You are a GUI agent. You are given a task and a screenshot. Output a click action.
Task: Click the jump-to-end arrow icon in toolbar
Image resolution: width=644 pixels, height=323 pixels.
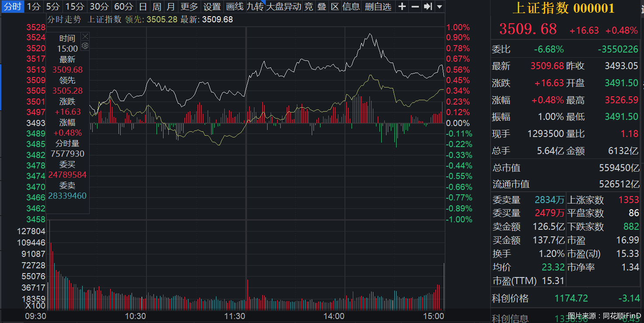(428, 7)
